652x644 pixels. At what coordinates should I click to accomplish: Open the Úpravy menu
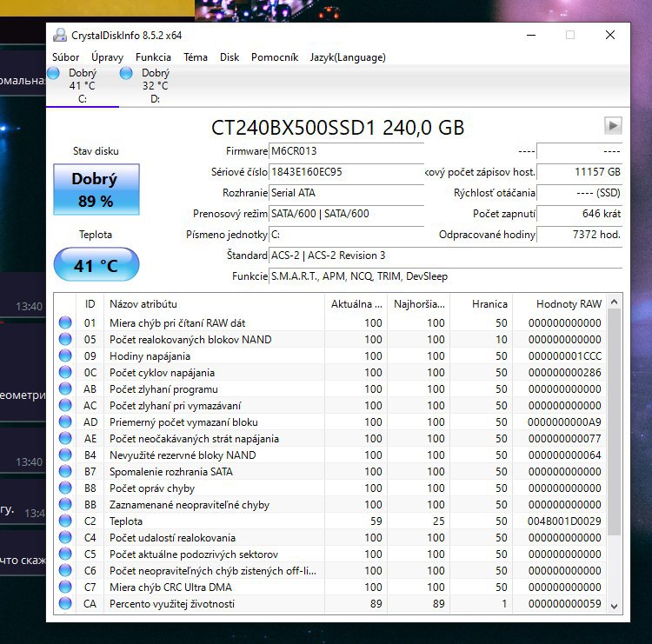point(107,57)
